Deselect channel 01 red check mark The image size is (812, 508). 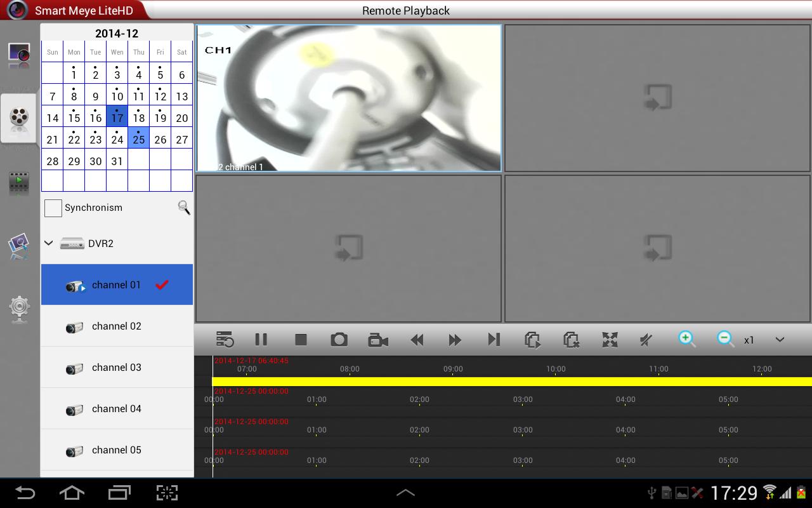pyautogui.click(x=162, y=284)
